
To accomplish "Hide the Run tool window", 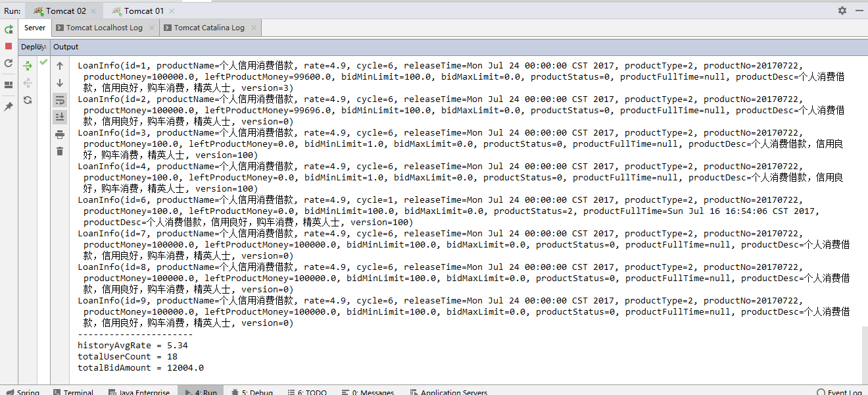I will [x=859, y=11].
